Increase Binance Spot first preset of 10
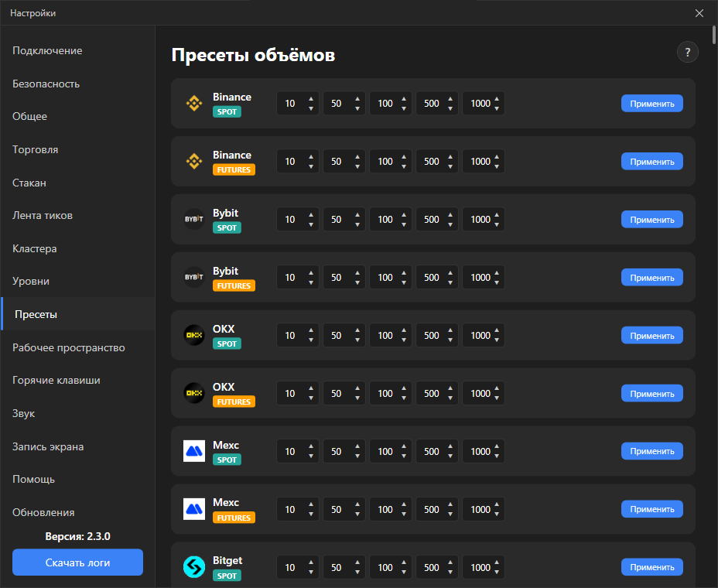Screen dimensions: 718x588 (x=311, y=98)
